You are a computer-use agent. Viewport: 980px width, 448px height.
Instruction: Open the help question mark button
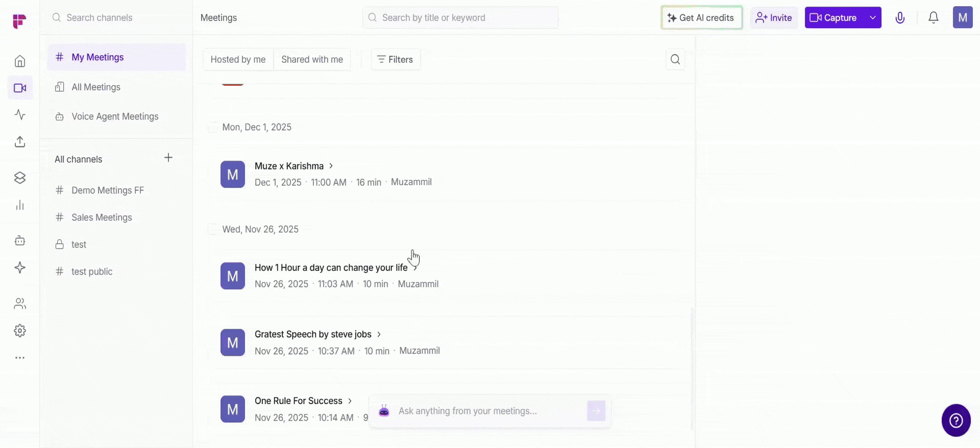coord(956,420)
